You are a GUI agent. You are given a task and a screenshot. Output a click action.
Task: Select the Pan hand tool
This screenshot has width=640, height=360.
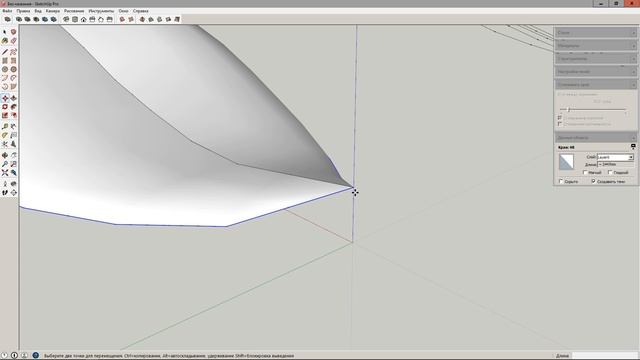13,155
